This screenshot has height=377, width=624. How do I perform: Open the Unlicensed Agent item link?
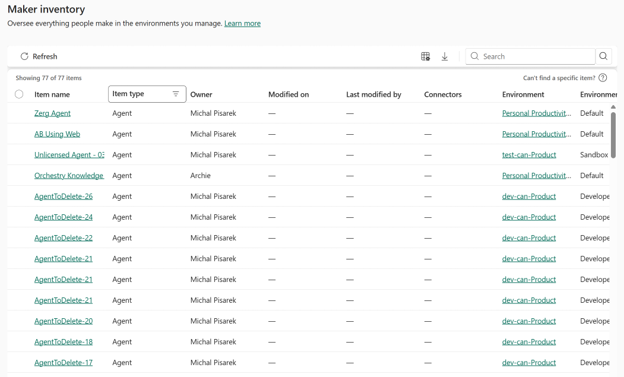pos(69,155)
